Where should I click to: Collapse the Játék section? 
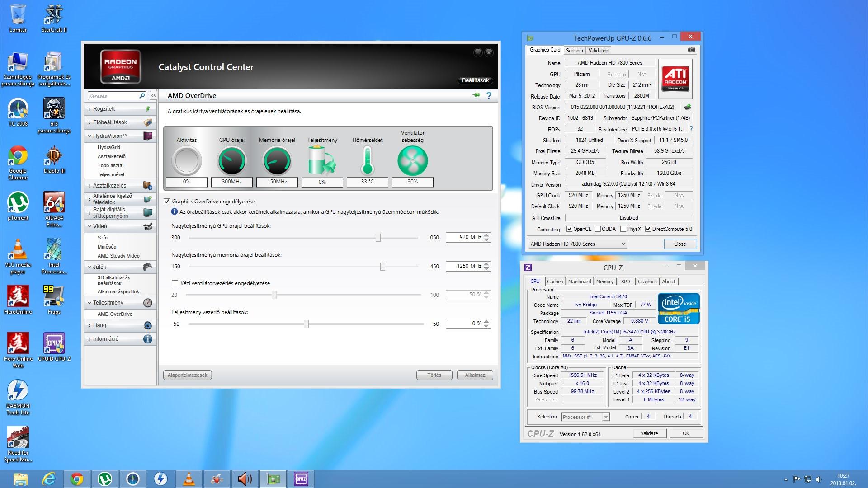pos(120,267)
